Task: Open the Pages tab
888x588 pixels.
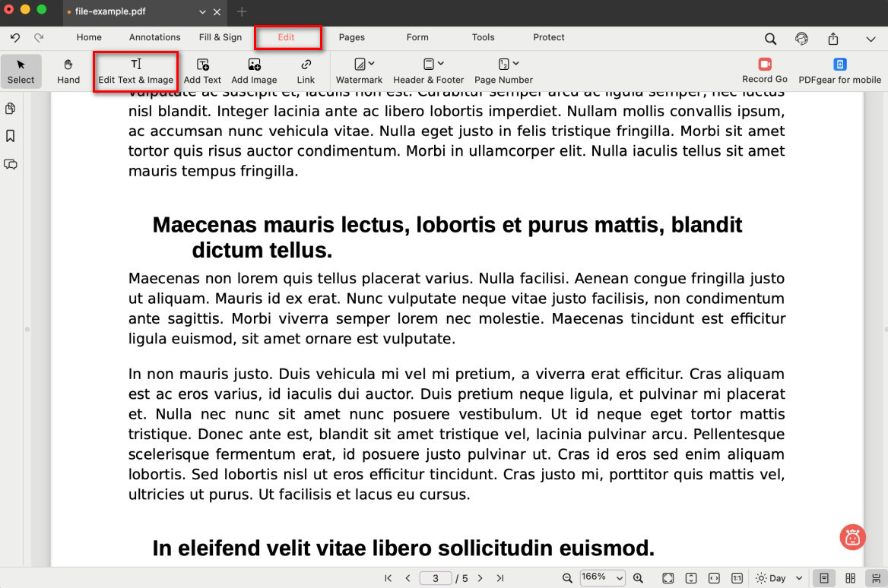Action: pos(351,37)
